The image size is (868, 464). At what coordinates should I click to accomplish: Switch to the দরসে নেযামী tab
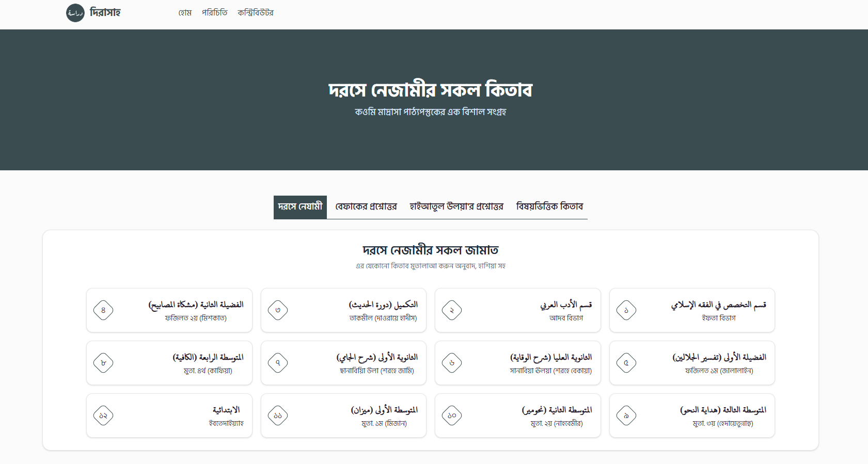300,206
